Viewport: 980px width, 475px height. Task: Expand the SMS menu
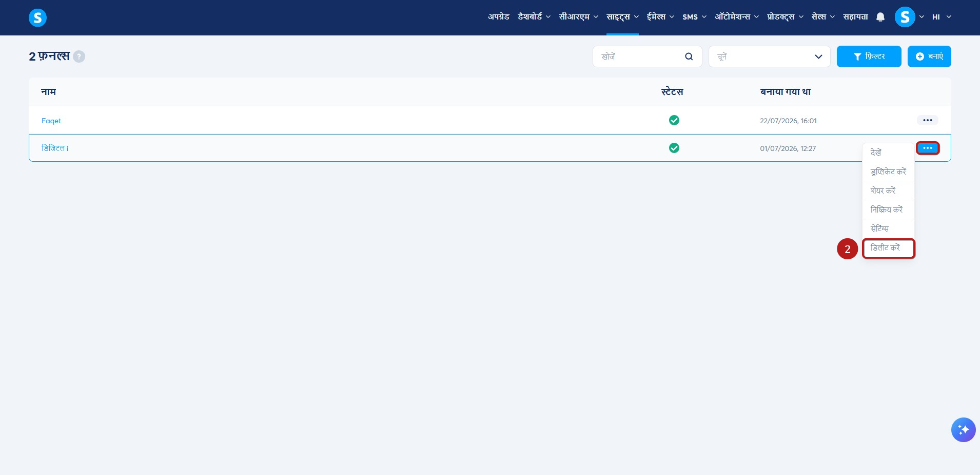(x=694, y=17)
